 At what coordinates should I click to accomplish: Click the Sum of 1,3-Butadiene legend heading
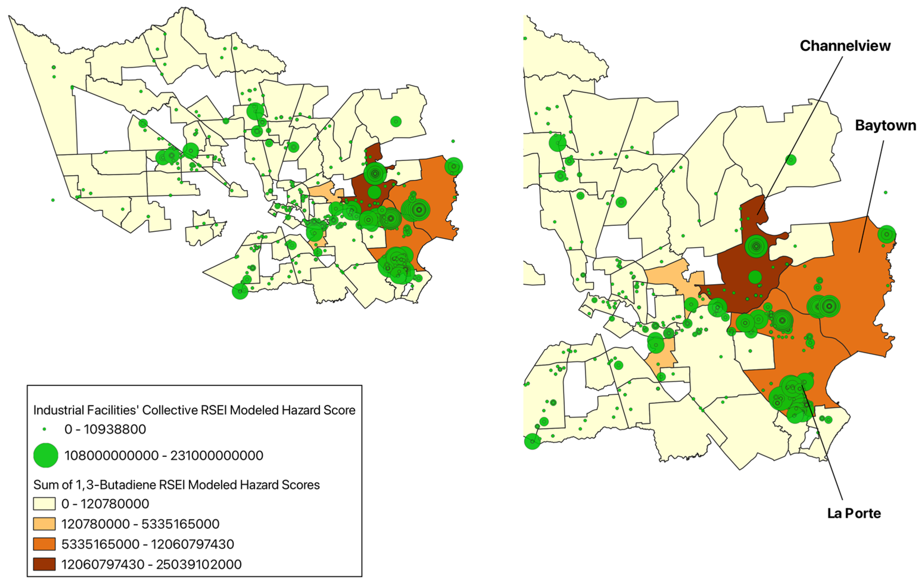177,485
